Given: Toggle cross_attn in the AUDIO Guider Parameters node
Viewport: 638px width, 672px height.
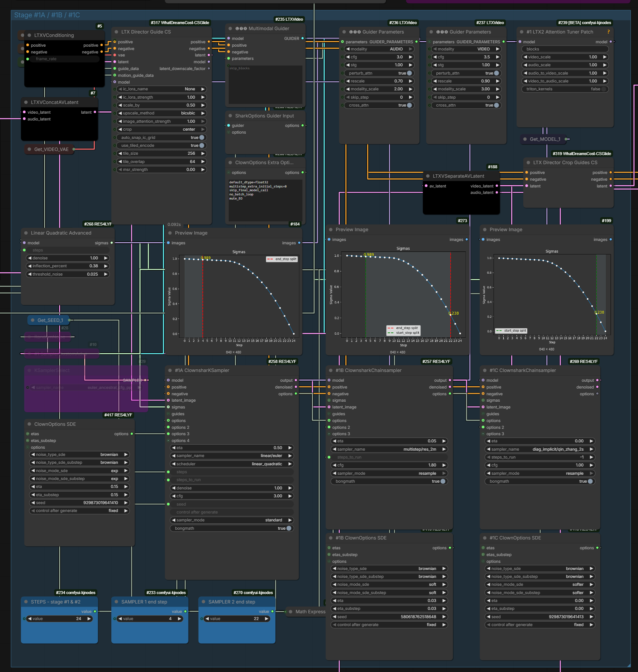Looking at the screenshot, I should click(x=379, y=105).
